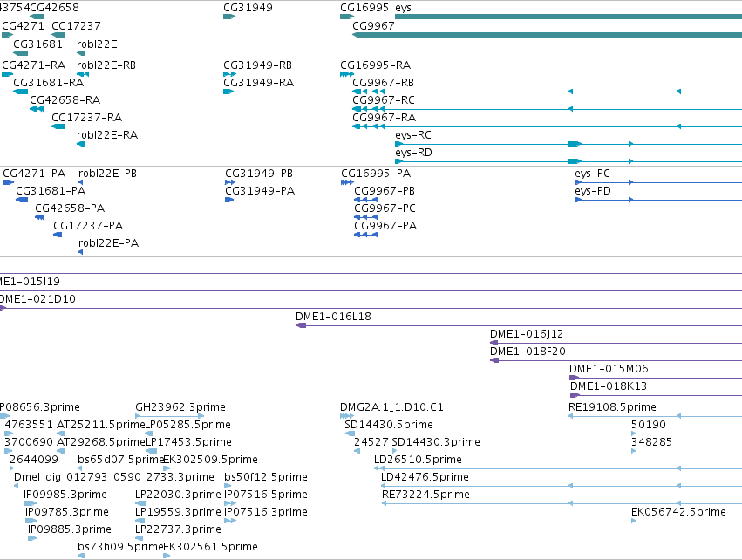Click EST LD26510.5prime
Screen dimensions: 742x560
418,460
